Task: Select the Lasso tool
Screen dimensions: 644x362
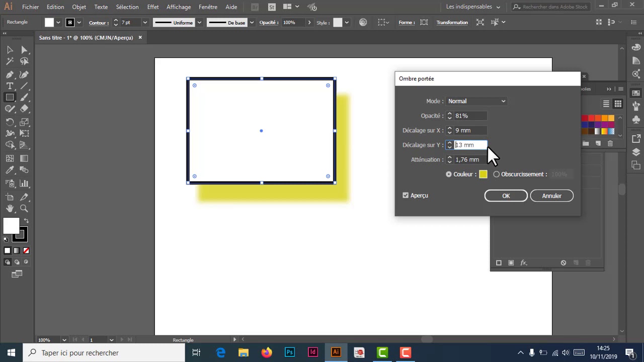Action: coord(24,61)
